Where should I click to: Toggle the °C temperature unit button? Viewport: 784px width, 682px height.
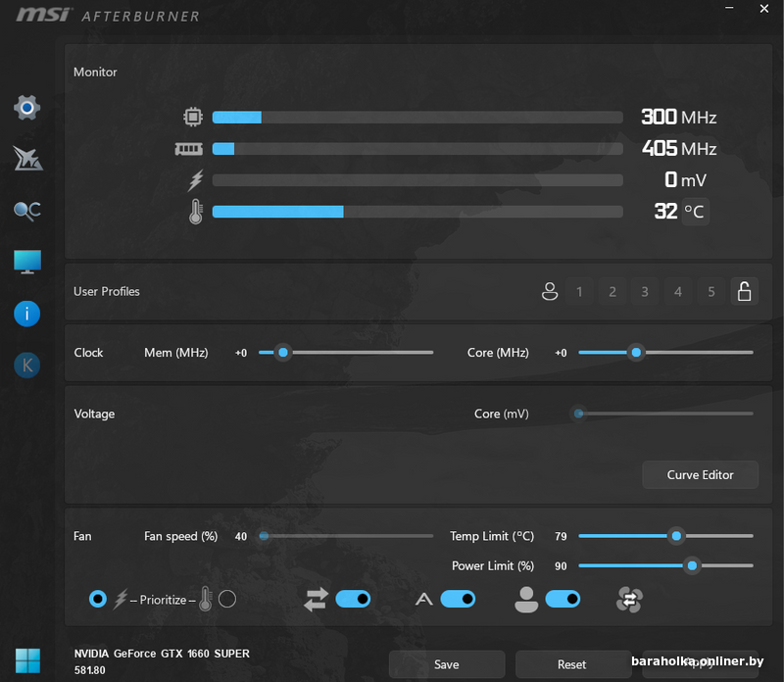(695, 212)
